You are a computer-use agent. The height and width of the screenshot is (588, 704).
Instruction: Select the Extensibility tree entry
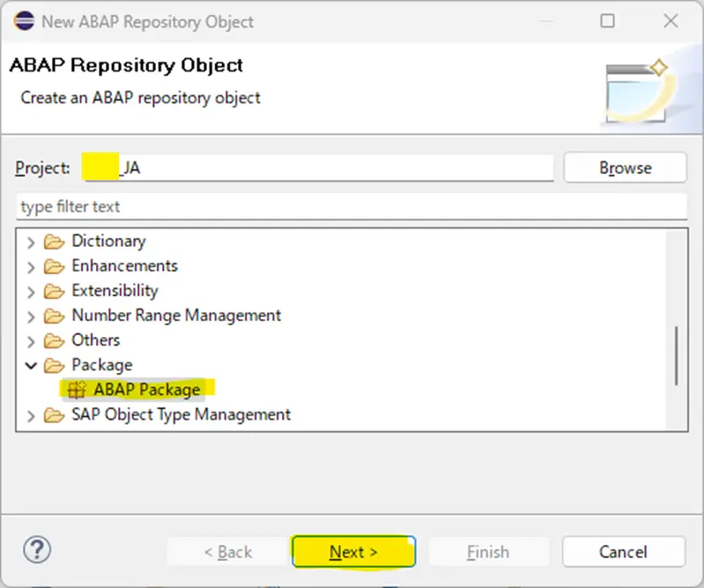pyautogui.click(x=115, y=291)
